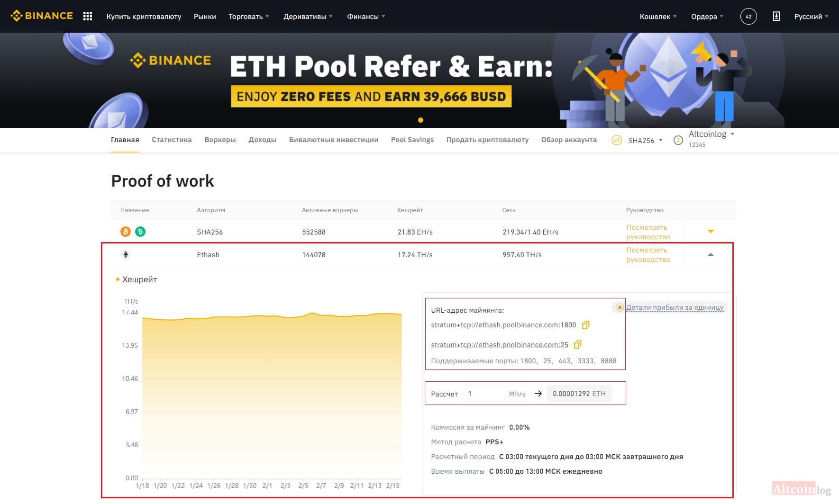Open the apps grid menu icon
This screenshot has height=504, width=839.
point(88,16)
